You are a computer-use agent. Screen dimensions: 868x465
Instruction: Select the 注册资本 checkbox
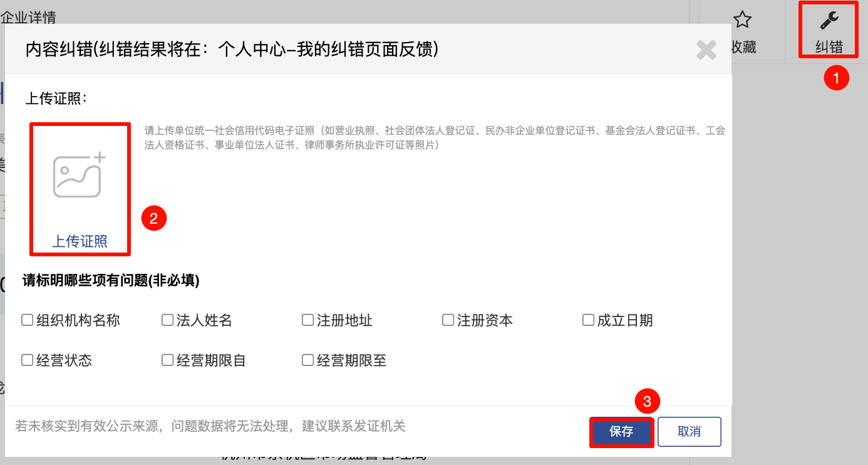point(448,320)
